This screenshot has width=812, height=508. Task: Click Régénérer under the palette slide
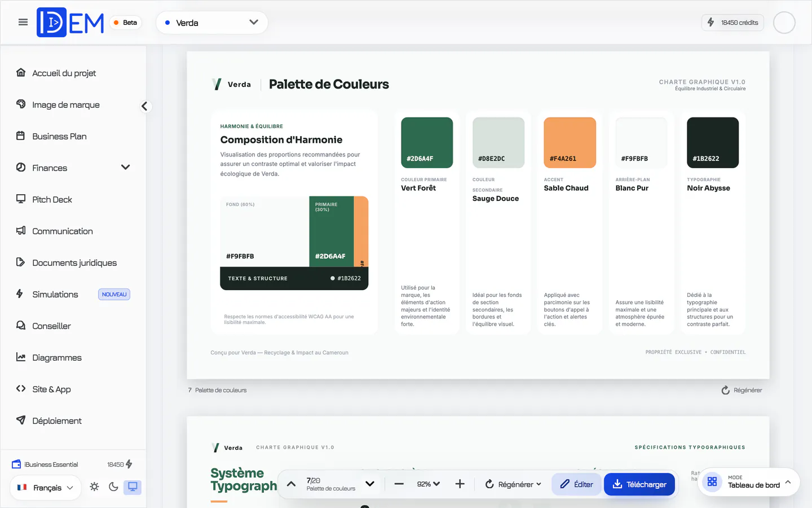(742, 390)
